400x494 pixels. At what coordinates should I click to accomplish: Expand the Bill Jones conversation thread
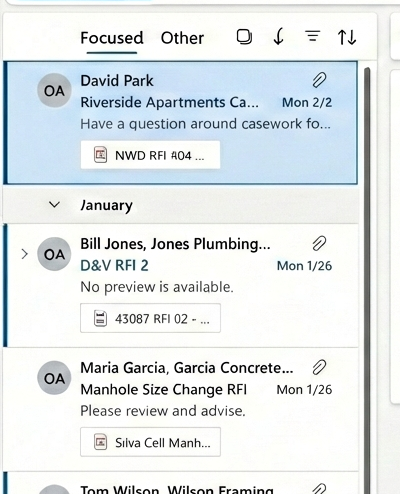[24, 254]
